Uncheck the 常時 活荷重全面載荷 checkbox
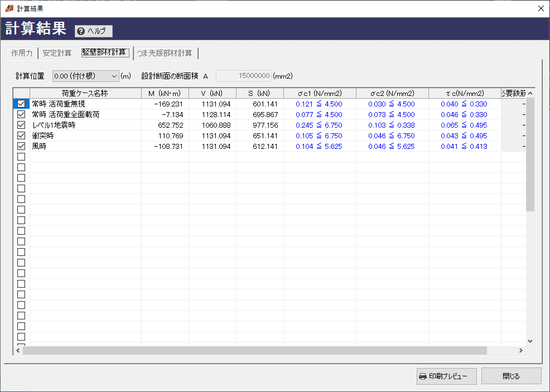 pos(21,114)
